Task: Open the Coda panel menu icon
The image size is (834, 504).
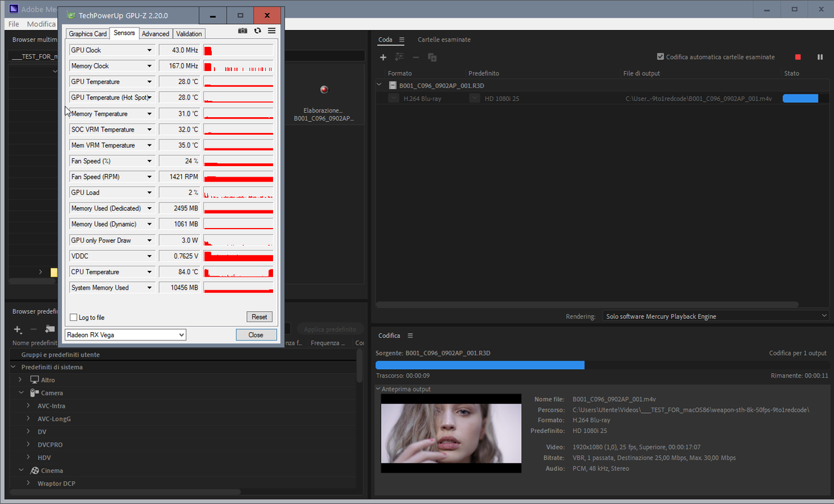Action: (x=403, y=40)
